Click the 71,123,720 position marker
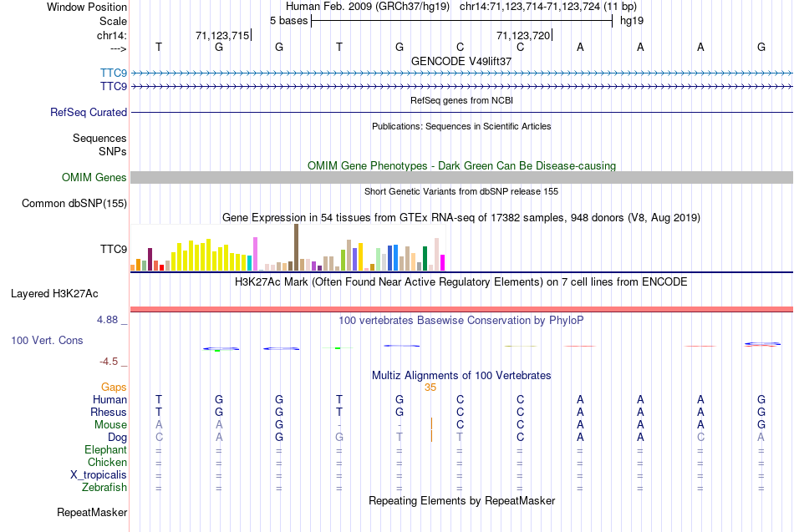Image resolution: width=794 pixels, height=532 pixels. pyautogui.click(x=524, y=35)
